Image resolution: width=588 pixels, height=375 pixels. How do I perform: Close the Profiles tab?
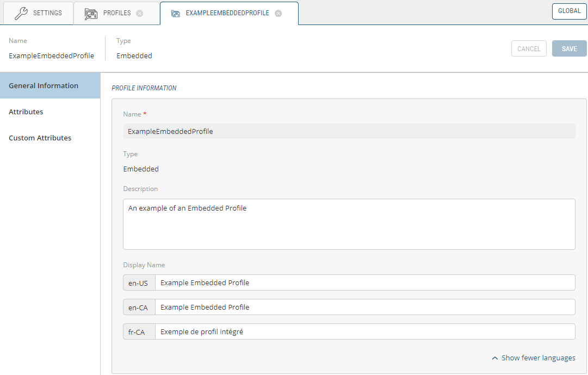140,14
